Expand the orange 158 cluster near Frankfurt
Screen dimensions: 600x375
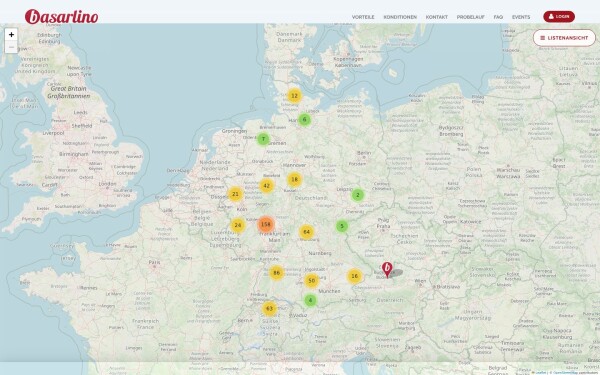click(x=266, y=225)
